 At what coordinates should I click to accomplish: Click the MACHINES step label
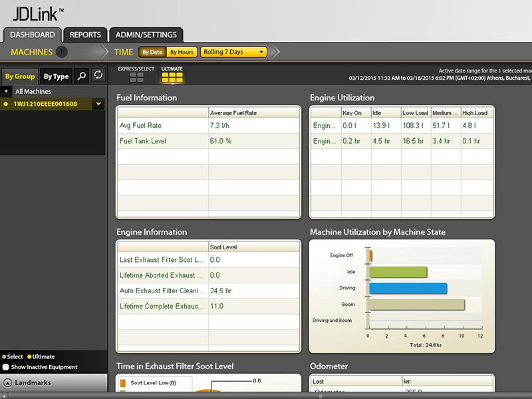coord(31,53)
